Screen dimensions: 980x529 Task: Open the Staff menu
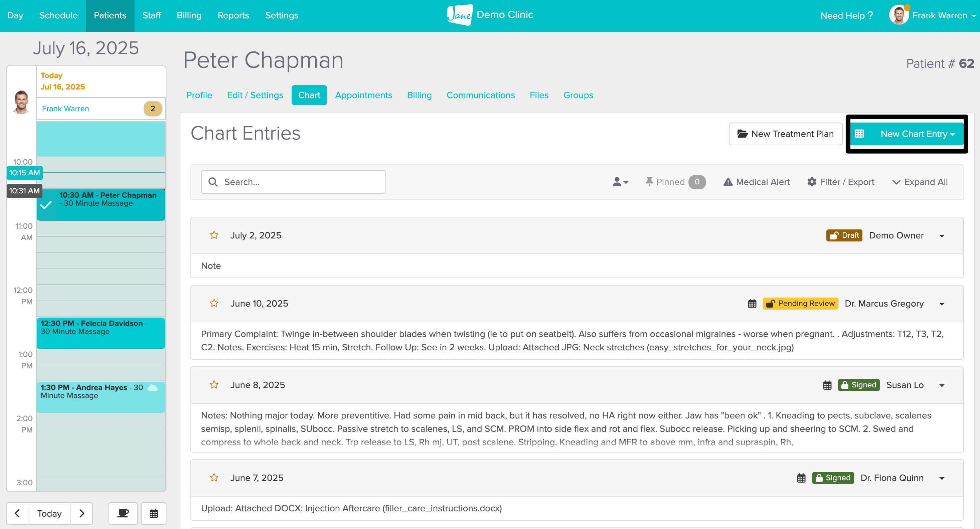151,16
